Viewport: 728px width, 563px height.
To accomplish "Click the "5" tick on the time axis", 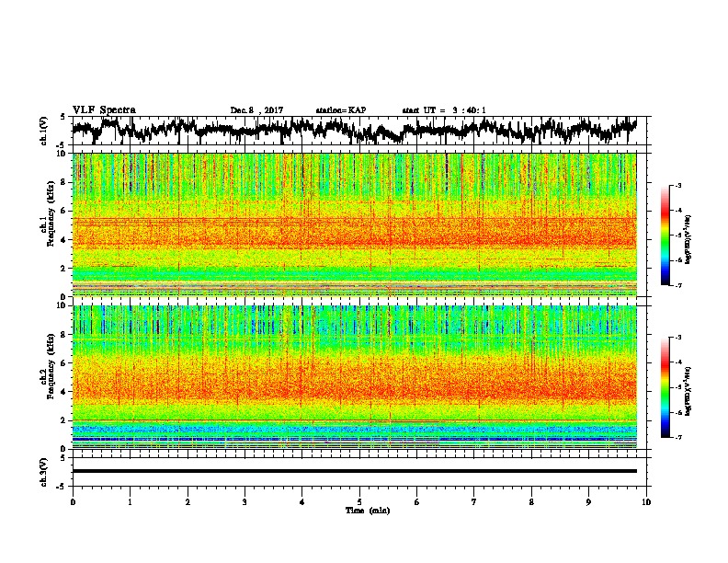I will click(x=359, y=502).
